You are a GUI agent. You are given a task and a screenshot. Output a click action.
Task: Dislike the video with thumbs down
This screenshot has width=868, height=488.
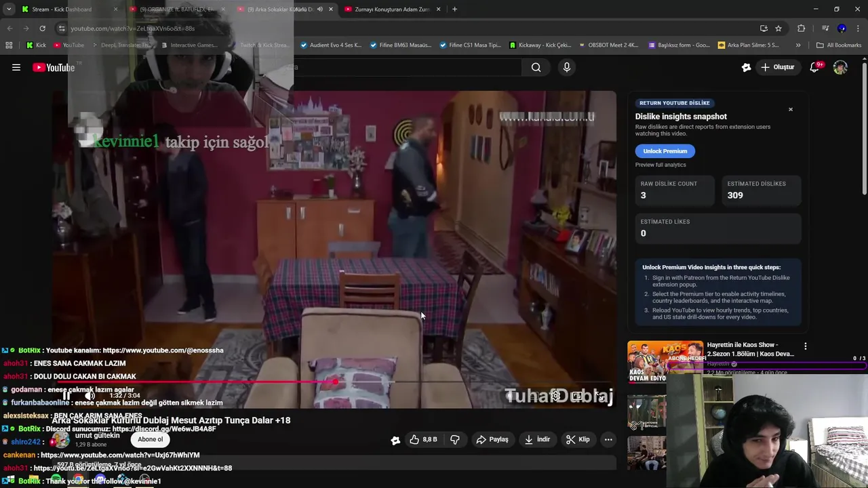pos(455,439)
